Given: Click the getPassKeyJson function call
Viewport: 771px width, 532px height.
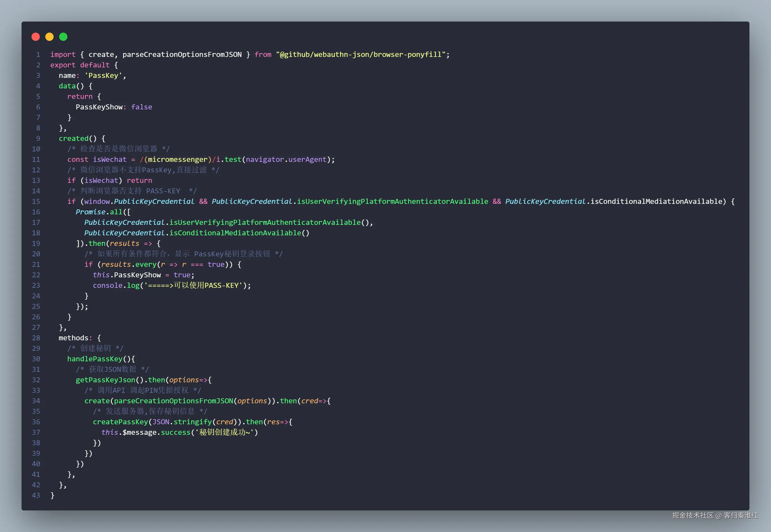Looking at the screenshot, I should (x=105, y=380).
